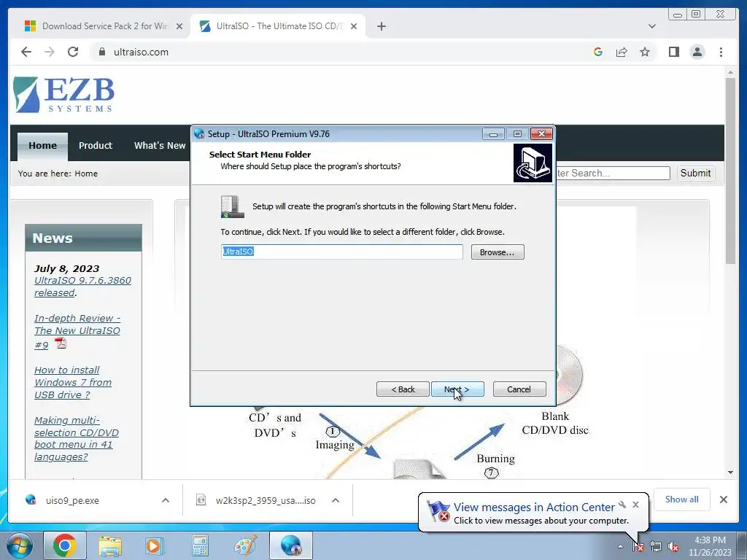The image size is (747, 560).
Task: Click Back in the setup wizard
Action: coord(403,389)
